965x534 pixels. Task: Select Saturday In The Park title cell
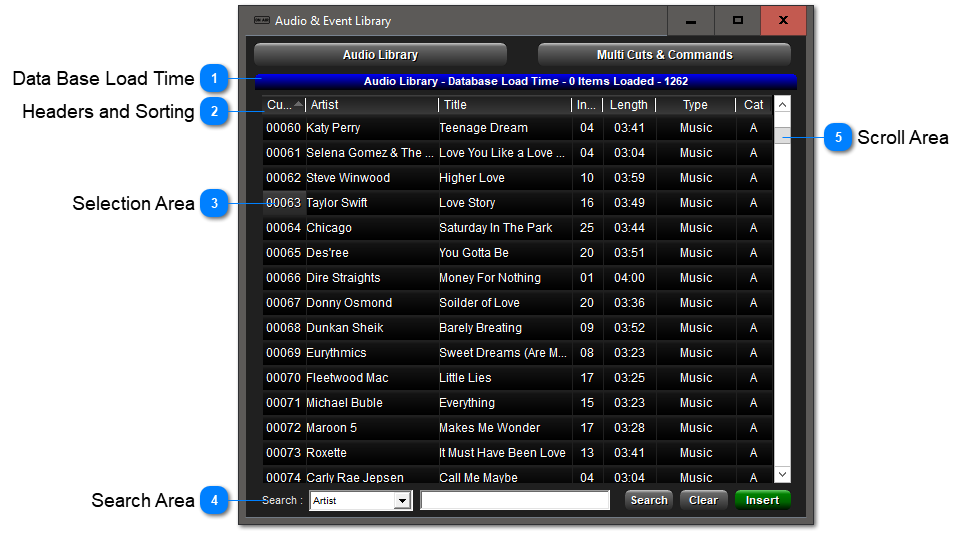(x=505, y=228)
